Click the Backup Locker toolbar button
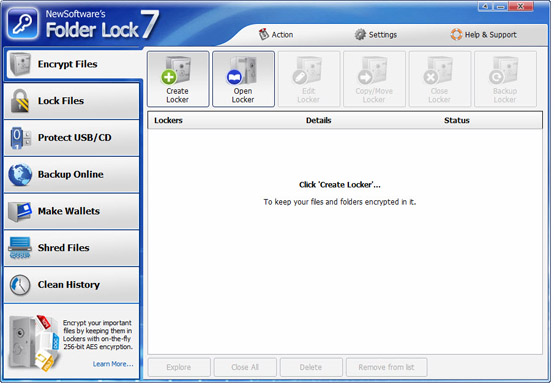 [x=505, y=79]
